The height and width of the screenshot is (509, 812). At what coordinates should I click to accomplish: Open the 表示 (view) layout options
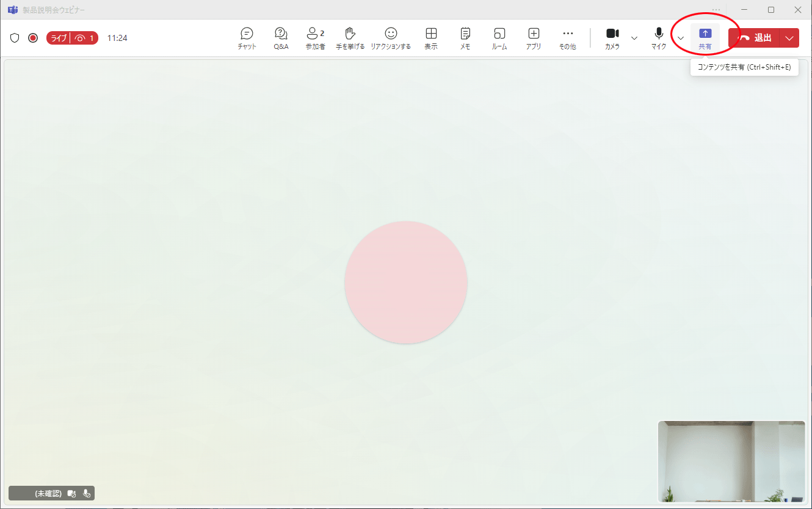pos(431,38)
